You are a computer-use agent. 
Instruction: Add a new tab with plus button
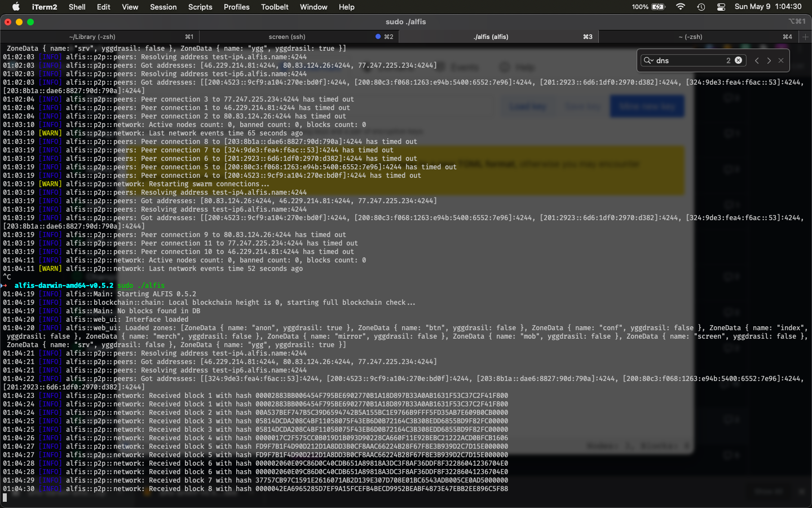(x=805, y=37)
